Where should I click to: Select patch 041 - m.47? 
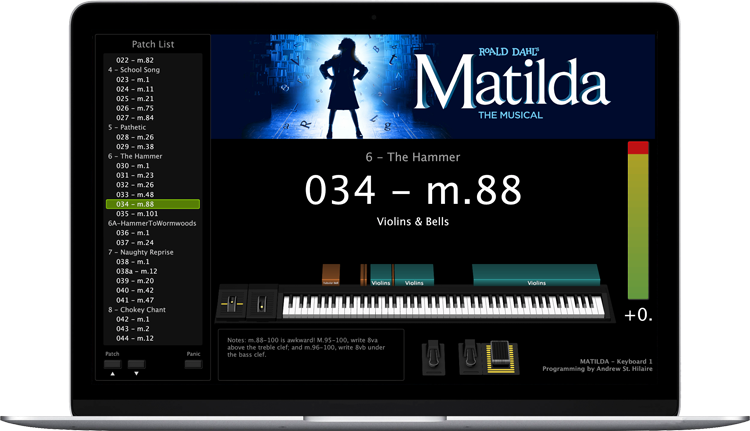[x=153, y=300]
